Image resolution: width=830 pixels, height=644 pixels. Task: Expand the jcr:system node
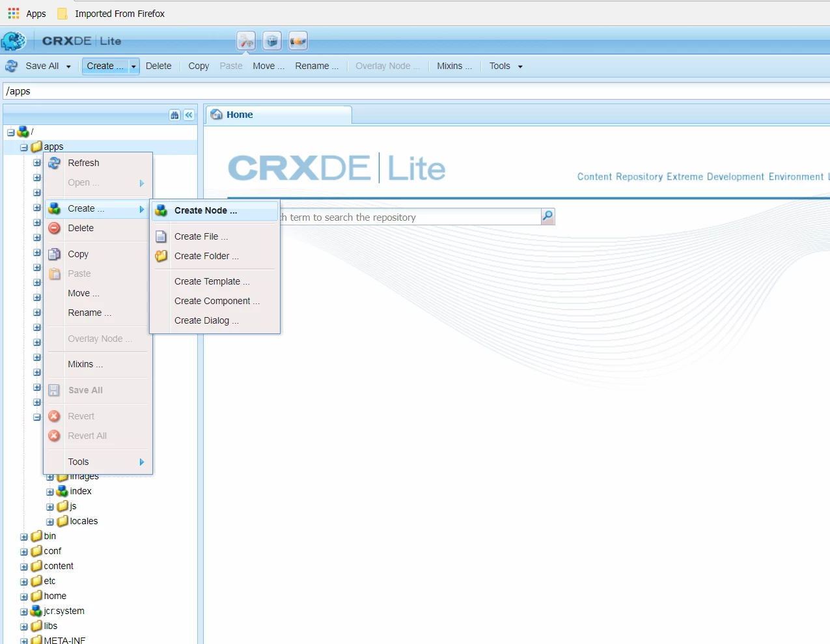[24, 612]
